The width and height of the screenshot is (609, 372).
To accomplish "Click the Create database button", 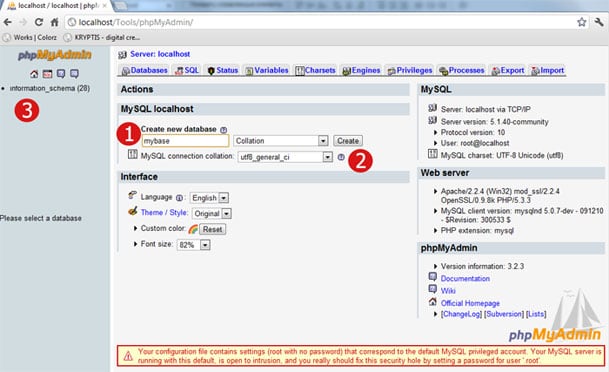I will 348,141.
